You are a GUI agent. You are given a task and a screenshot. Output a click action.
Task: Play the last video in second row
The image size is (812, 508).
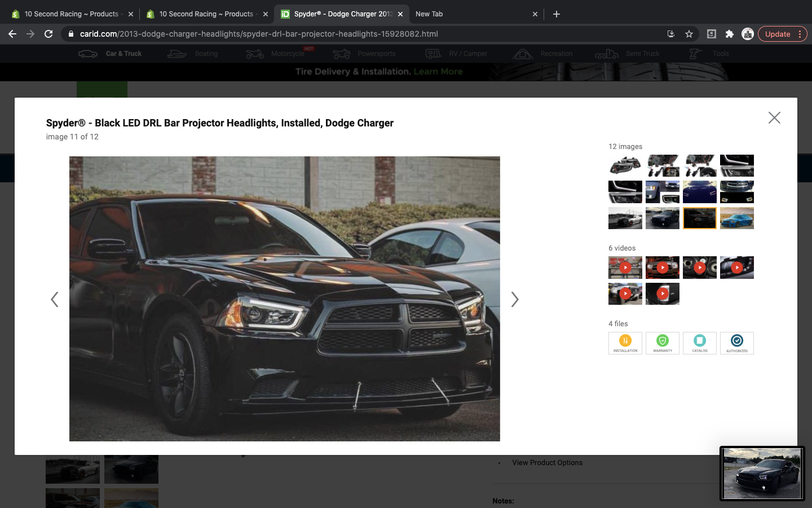[662, 294]
